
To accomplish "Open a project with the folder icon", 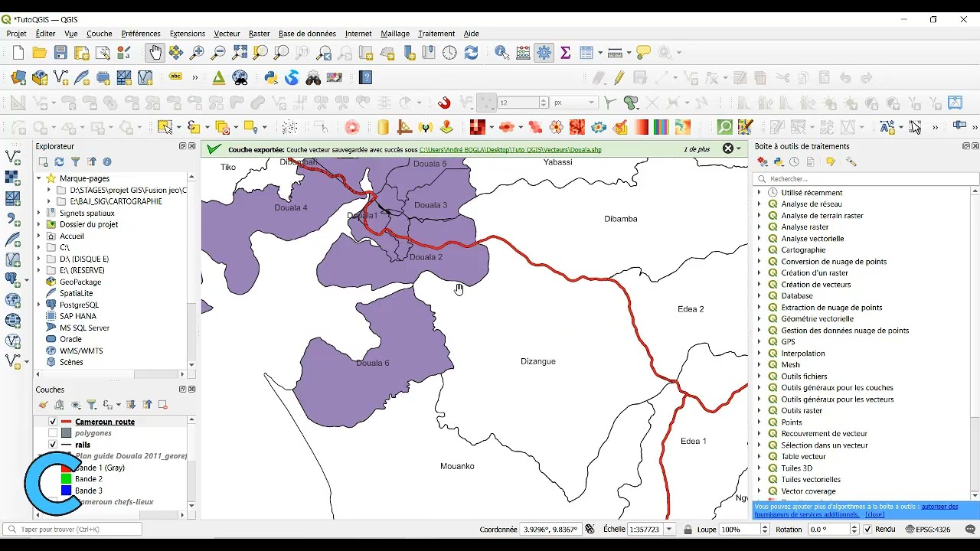I will 39,53.
